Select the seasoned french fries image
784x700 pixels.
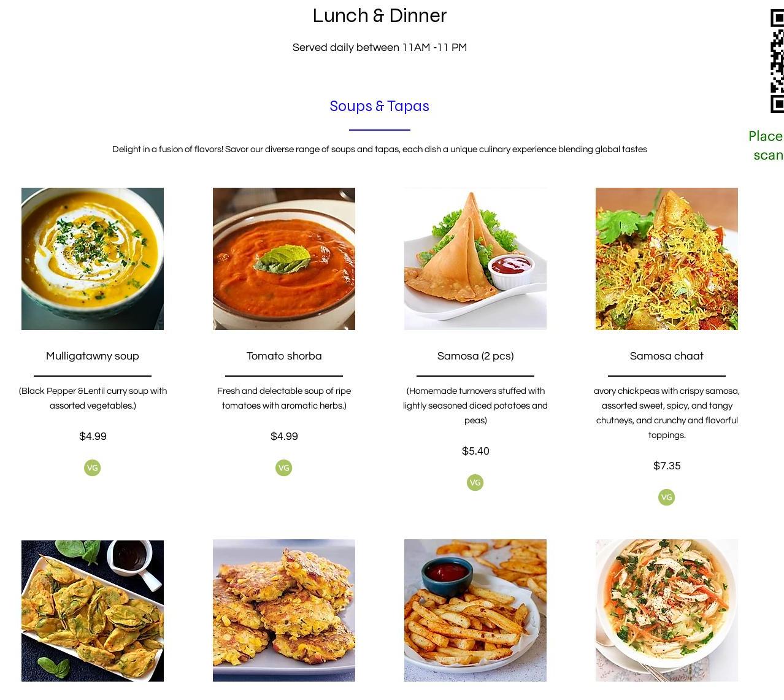[475, 610]
